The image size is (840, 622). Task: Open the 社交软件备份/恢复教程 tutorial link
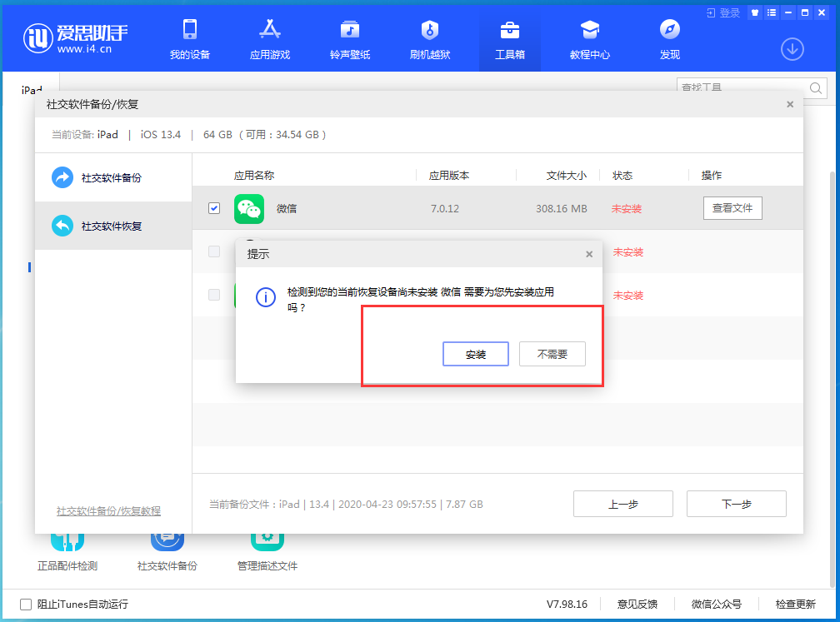(108, 511)
